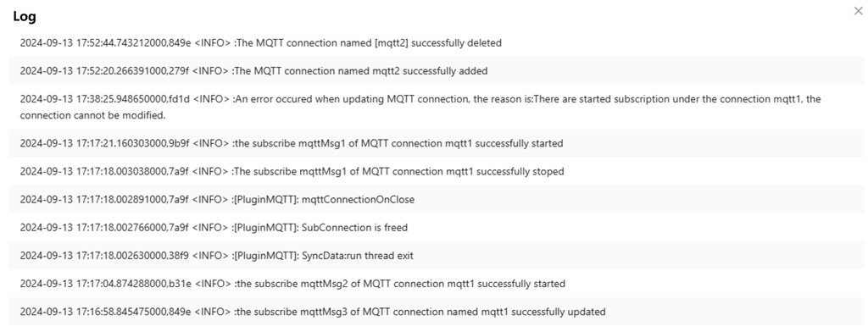Click the 17:16:58 timestamp in last row
The image size is (868, 332).
(x=105, y=312)
